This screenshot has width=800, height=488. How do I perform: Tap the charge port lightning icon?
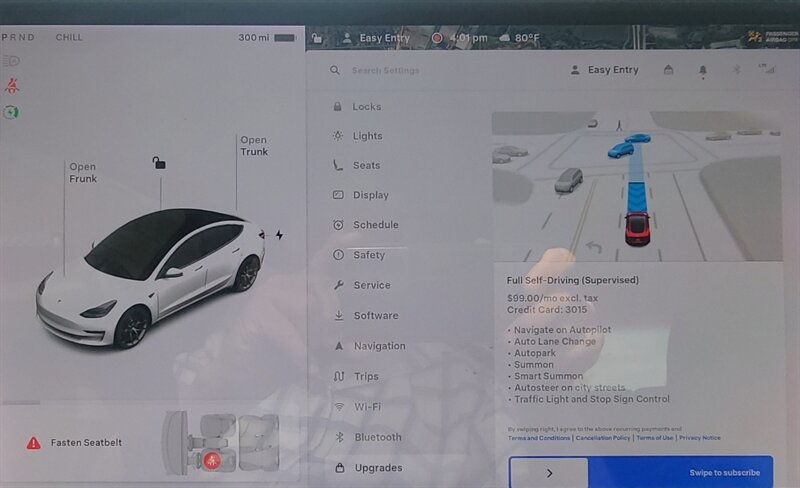279,235
